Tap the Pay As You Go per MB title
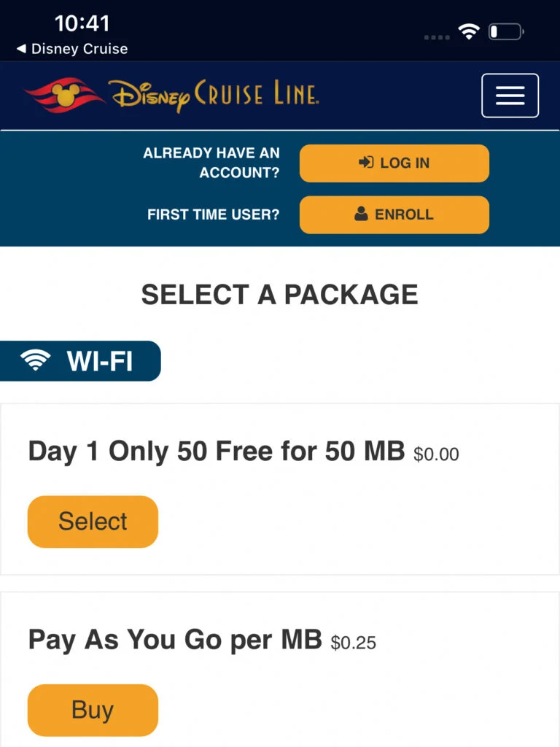 175,640
